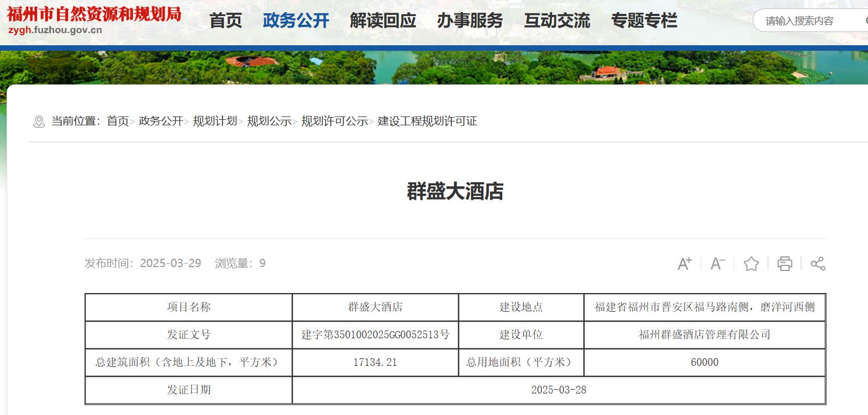Click the decrease font size A- icon

[x=718, y=263]
